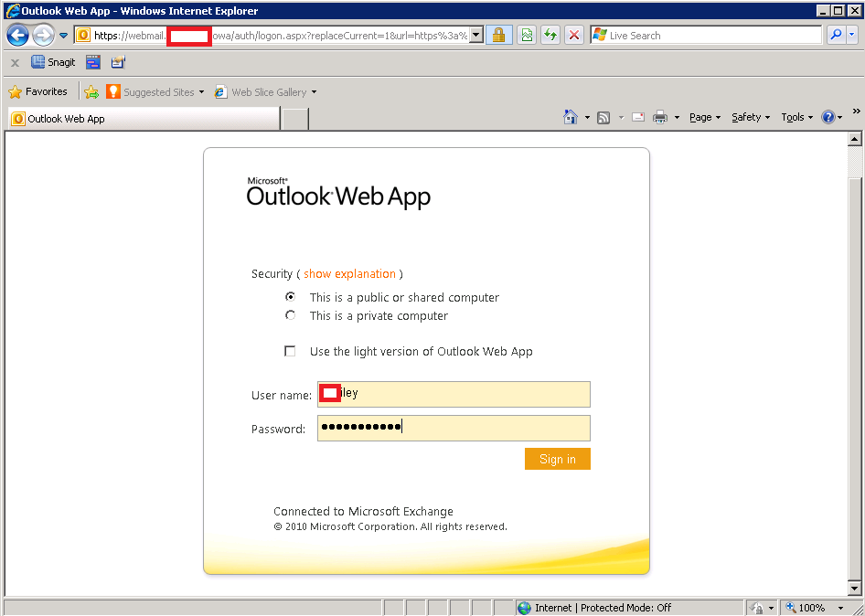Open the Safety menu
This screenshot has height=616, width=865.
[x=751, y=118]
